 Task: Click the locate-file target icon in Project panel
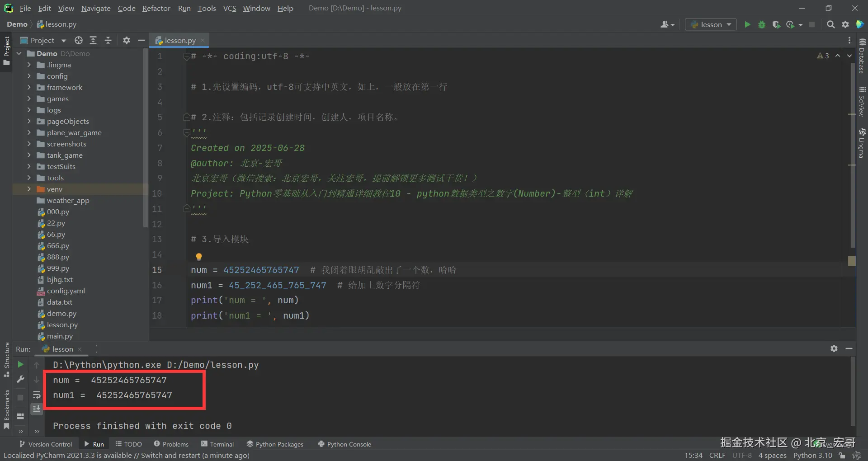pyautogui.click(x=79, y=40)
